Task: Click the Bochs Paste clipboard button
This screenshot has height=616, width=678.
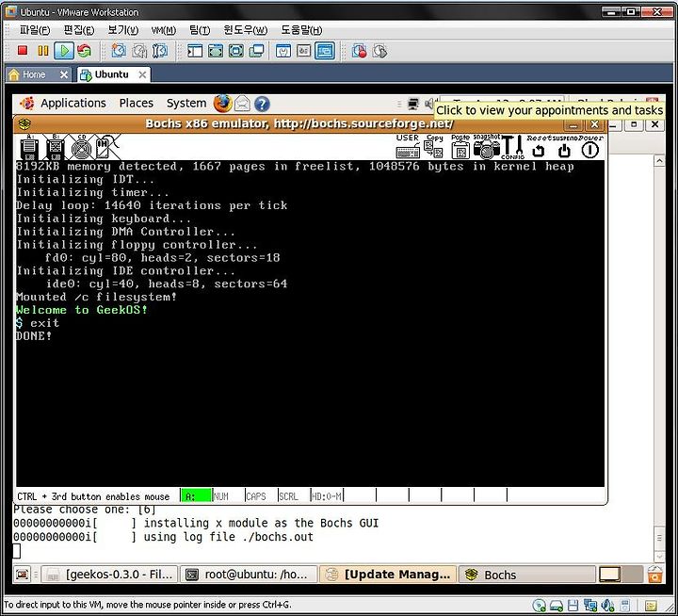Action: click(x=460, y=147)
